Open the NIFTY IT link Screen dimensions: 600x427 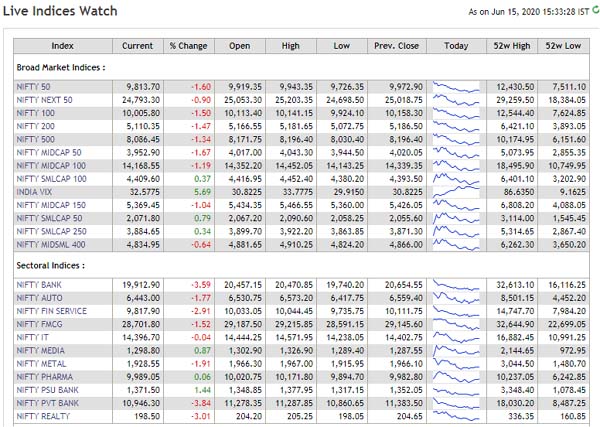pos(33,337)
